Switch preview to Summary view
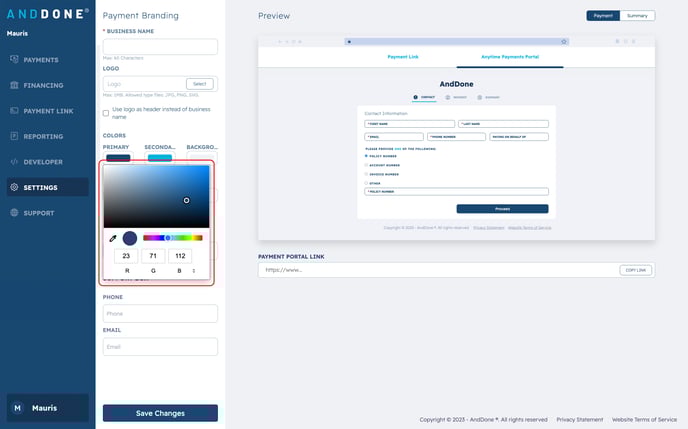688x429 pixels. click(x=637, y=16)
